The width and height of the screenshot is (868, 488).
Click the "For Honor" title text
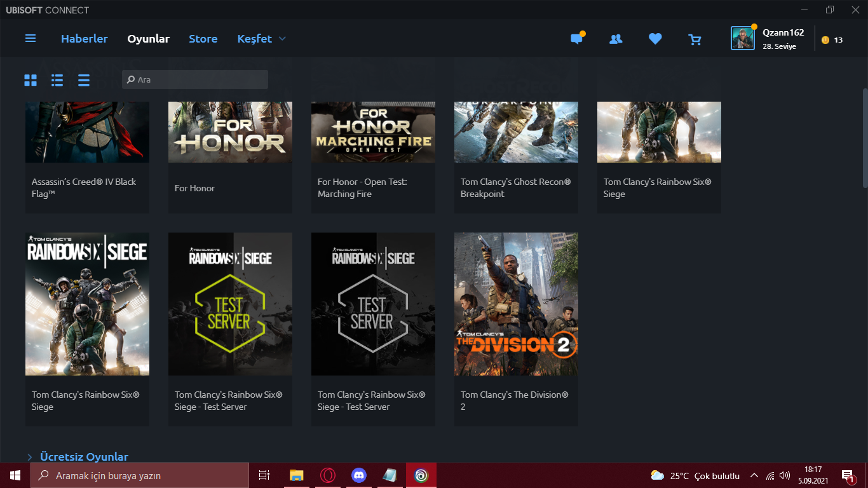[x=194, y=188]
